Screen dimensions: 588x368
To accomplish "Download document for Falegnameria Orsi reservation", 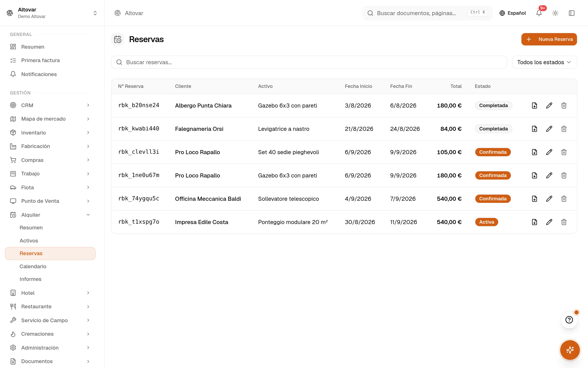I will click(x=534, y=129).
